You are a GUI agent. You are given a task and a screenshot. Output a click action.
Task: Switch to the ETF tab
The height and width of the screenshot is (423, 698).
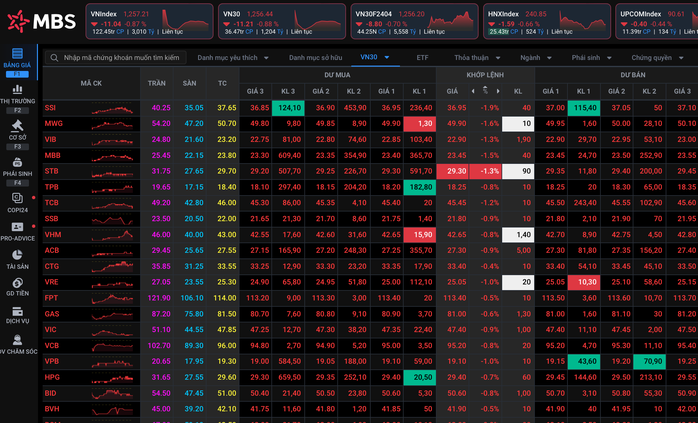(422, 57)
